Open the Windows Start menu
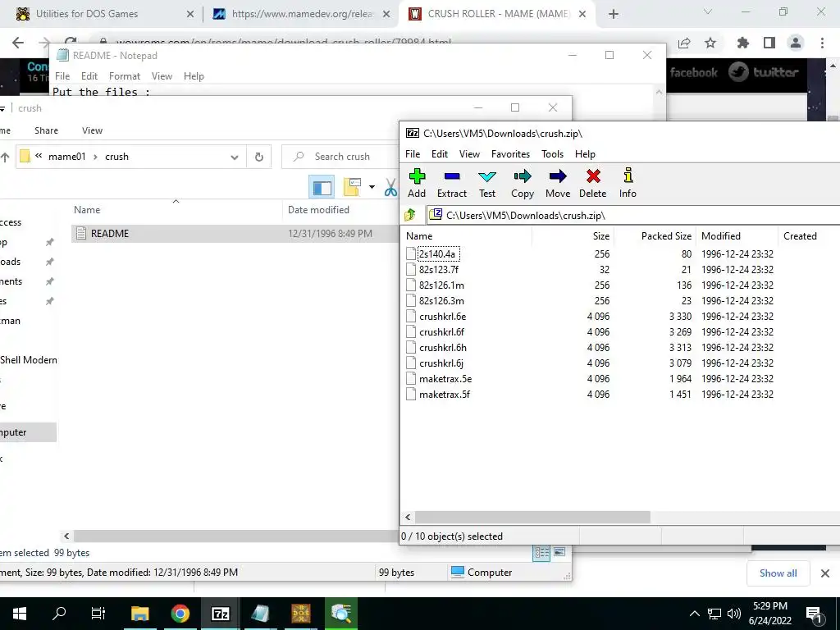The width and height of the screenshot is (840, 630). coord(20,614)
